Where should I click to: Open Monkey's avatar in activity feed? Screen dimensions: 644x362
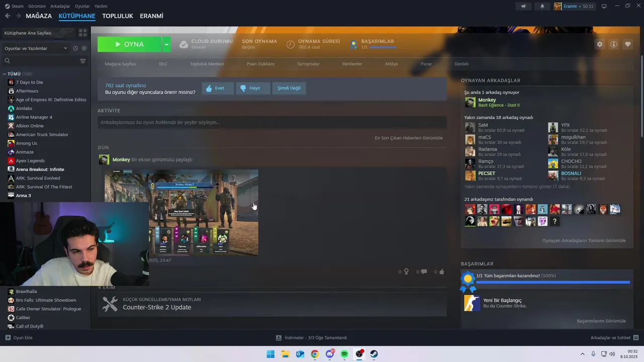click(x=104, y=159)
